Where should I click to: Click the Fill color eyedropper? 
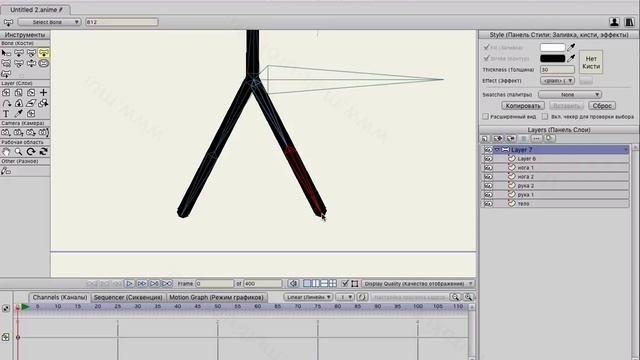[571, 47]
